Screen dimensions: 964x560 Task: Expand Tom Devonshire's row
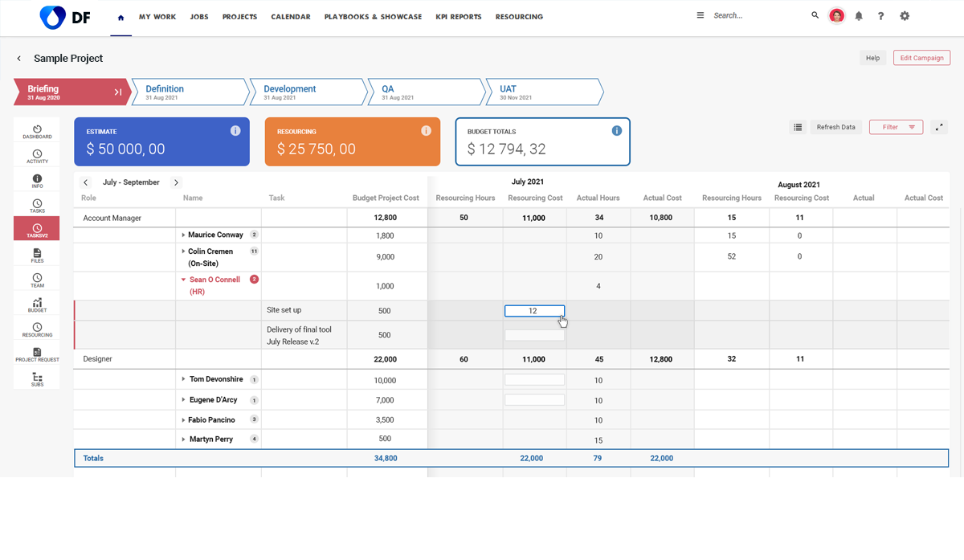coord(182,379)
